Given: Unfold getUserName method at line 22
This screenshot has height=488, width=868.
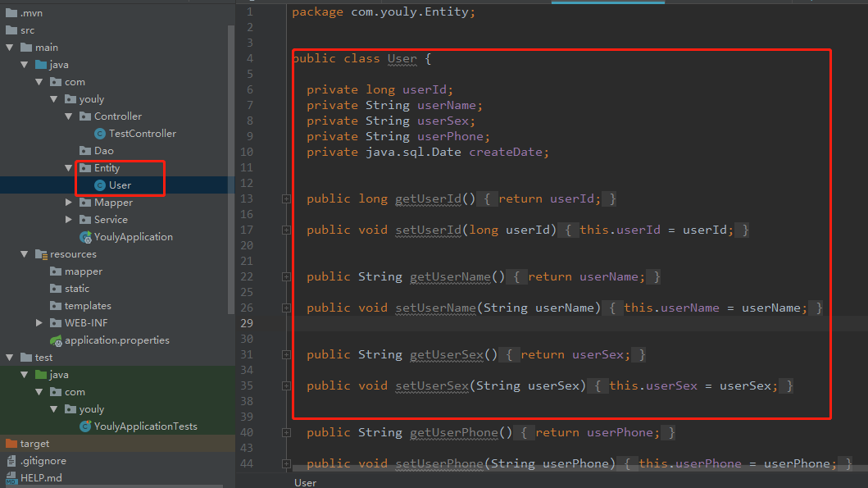Looking at the screenshot, I should [x=286, y=277].
